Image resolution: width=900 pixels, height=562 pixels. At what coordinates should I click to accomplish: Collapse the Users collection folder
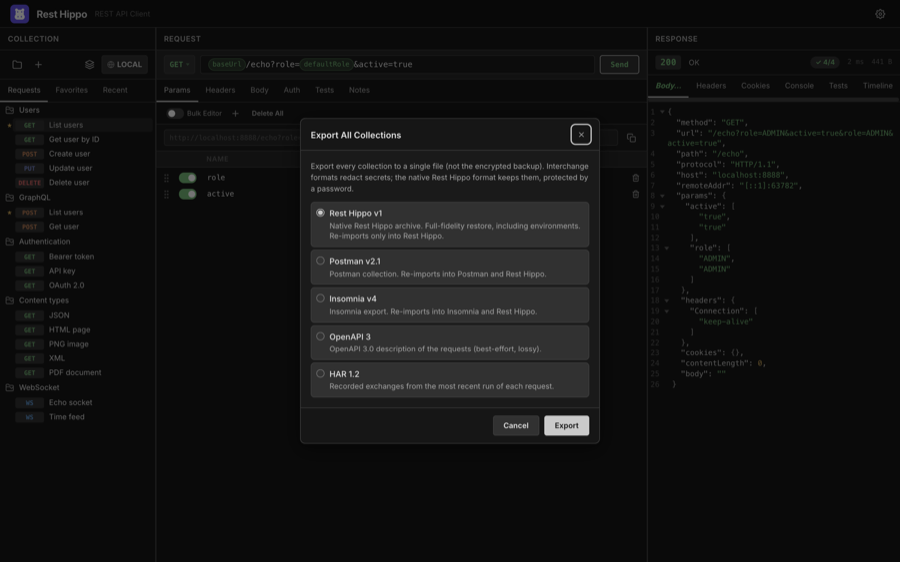(77, 110)
